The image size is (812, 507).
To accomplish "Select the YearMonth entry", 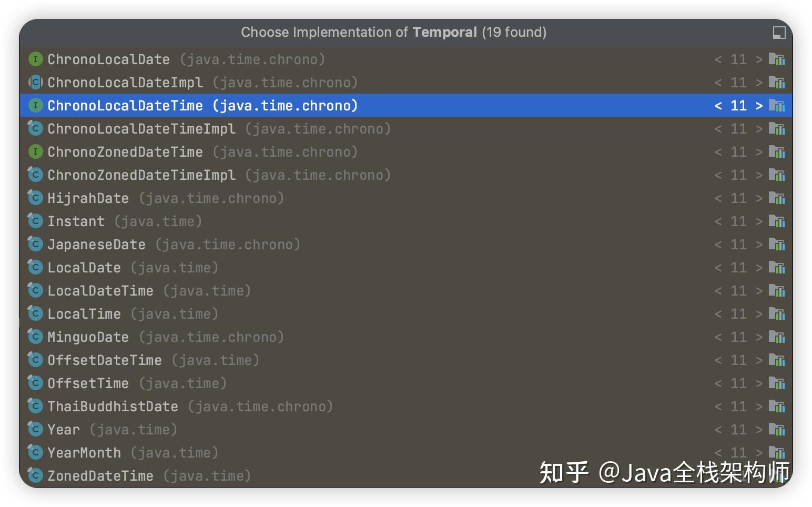I will coord(84,452).
